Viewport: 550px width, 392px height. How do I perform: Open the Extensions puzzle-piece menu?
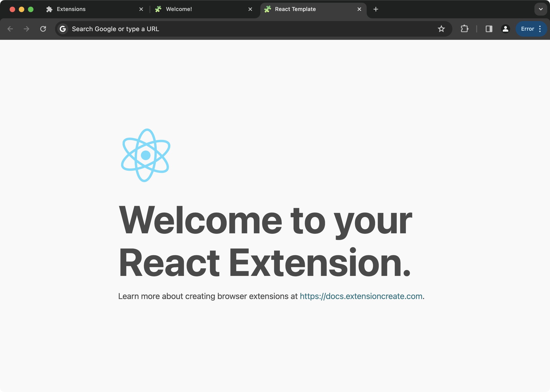coord(464,29)
